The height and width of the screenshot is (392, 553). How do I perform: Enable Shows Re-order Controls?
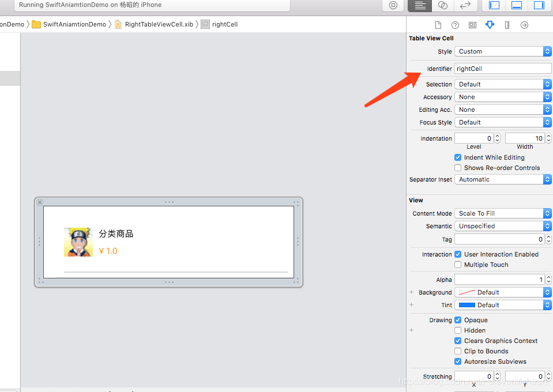[457, 168]
